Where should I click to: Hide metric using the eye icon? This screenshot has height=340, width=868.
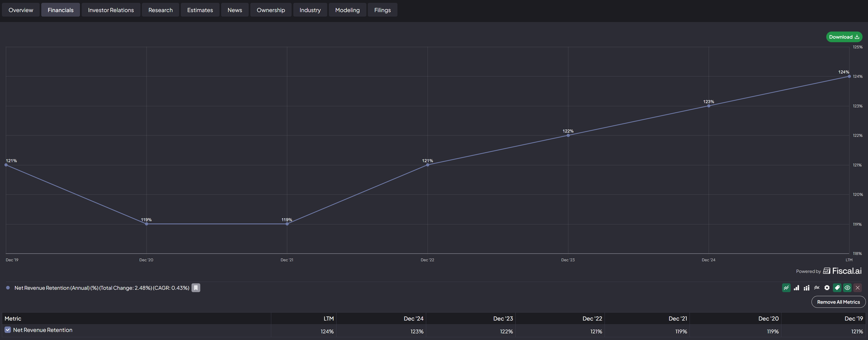click(x=847, y=288)
